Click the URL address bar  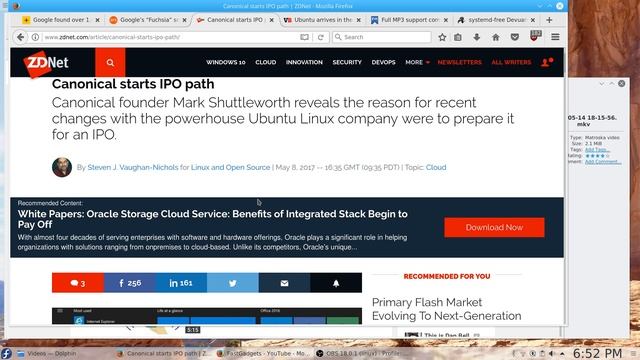(x=171, y=37)
